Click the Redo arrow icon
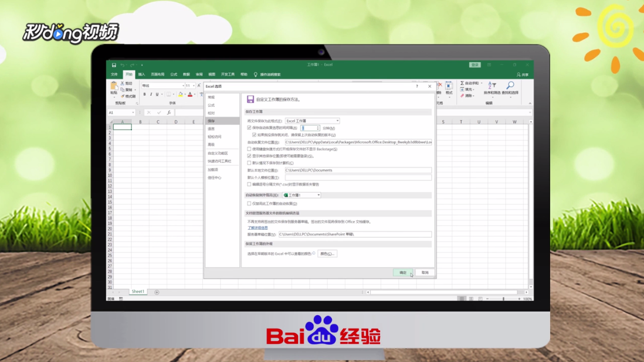Image resolution: width=644 pixels, height=362 pixels. [x=132, y=65]
